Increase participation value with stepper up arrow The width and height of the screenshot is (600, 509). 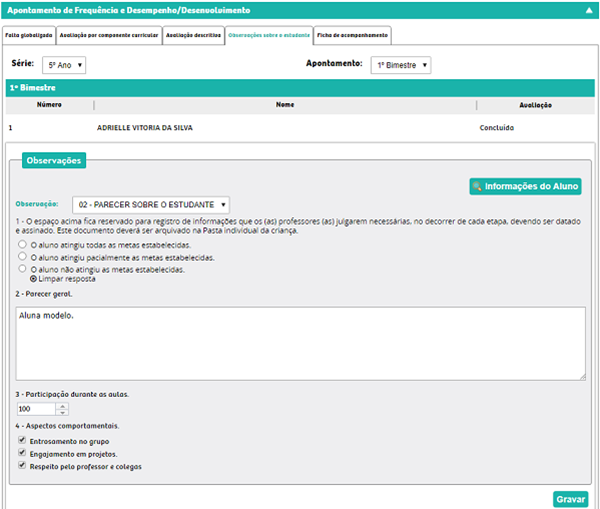(63, 405)
